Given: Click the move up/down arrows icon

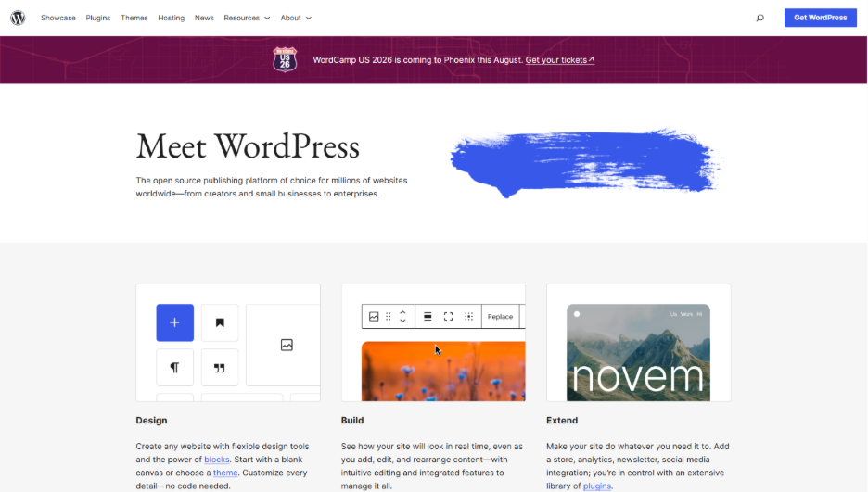Looking at the screenshot, I should [403, 316].
